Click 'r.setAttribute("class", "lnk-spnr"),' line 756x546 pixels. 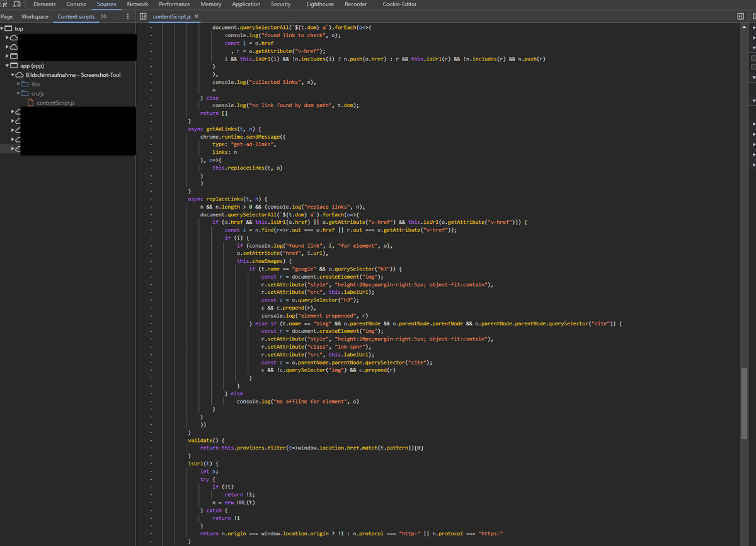pos(316,347)
